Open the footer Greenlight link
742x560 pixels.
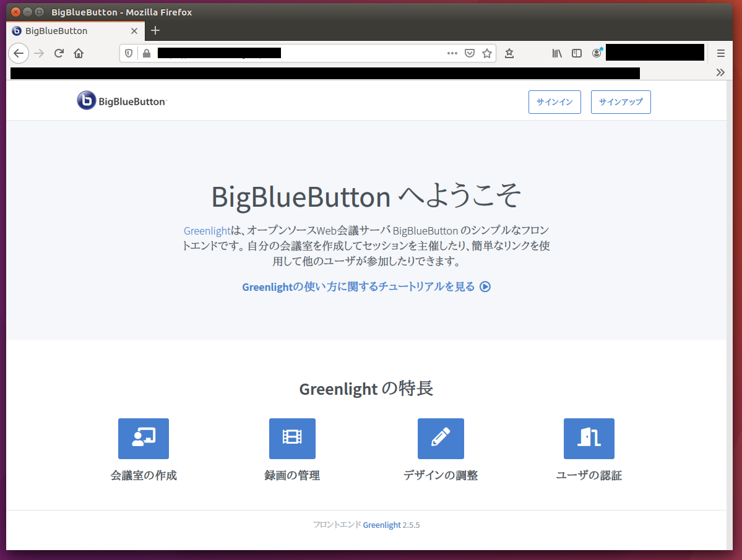(382, 525)
